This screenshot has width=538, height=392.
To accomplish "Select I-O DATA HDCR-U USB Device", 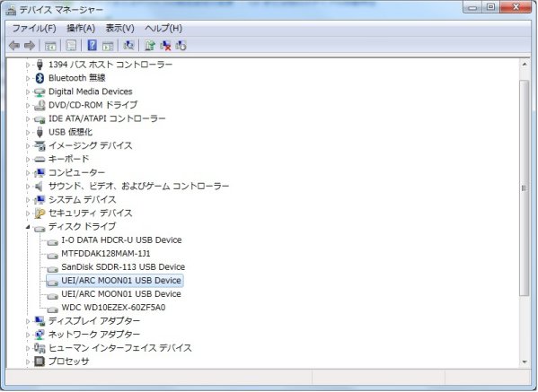I will pyautogui.click(x=121, y=240).
